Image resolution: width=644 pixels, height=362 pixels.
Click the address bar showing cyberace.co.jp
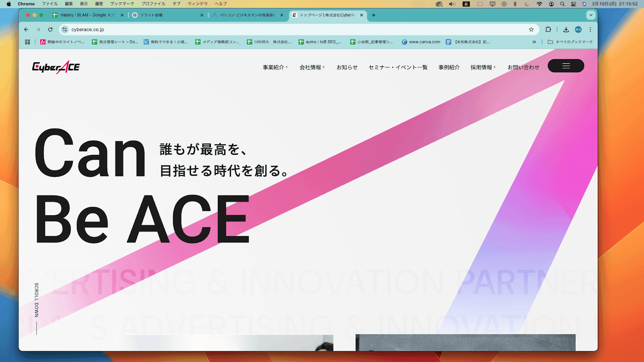(282, 29)
